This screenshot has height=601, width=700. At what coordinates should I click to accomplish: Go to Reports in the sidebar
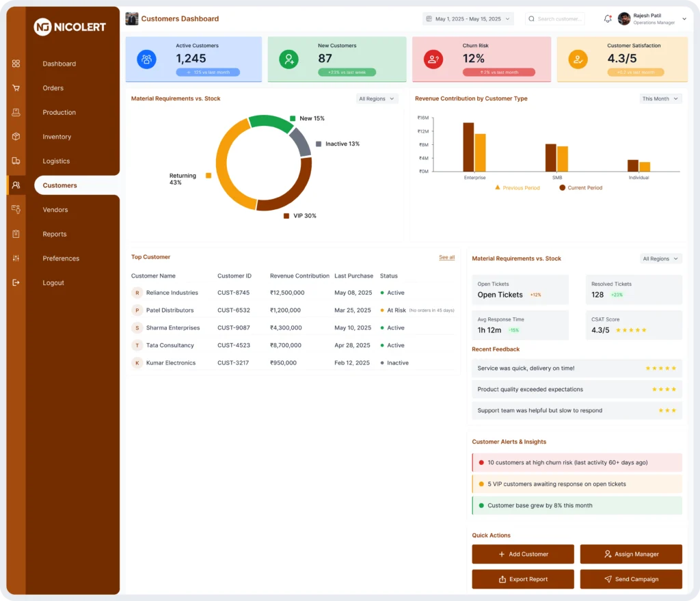(55, 234)
